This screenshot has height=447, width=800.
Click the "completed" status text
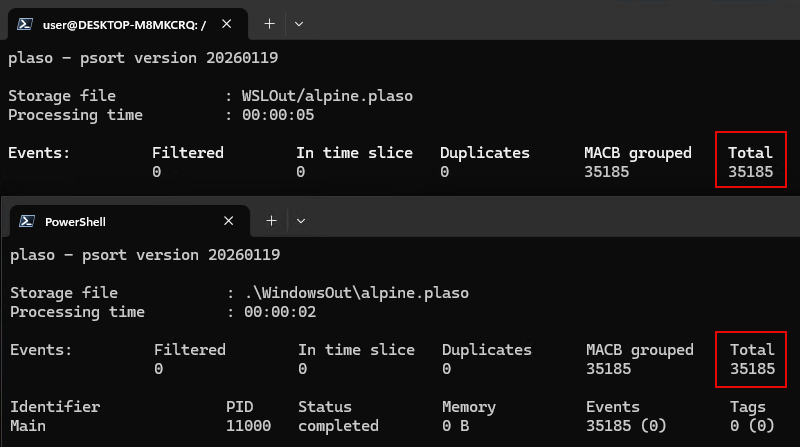338,426
